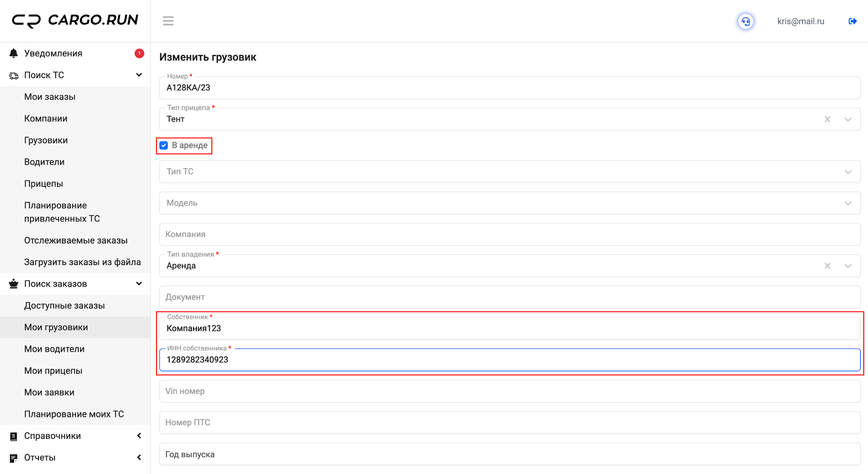Uncheck the В аренде checkbox
The width and height of the screenshot is (868, 474).
pos(164,146)
